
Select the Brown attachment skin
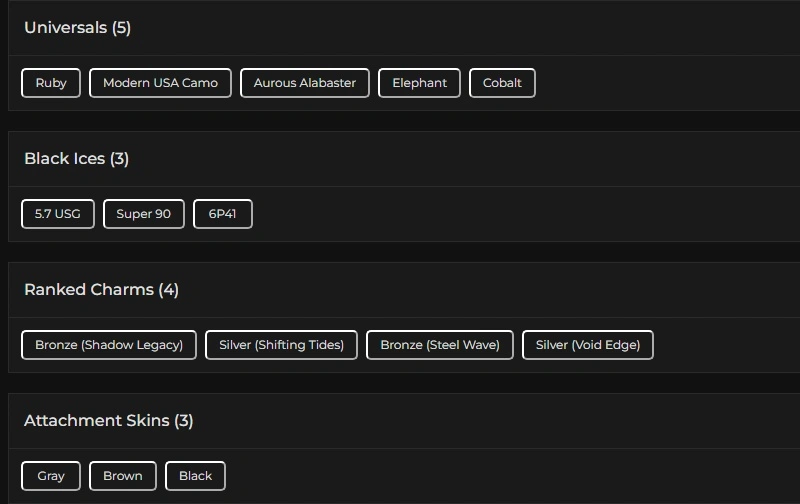click(x=123, y=476)
